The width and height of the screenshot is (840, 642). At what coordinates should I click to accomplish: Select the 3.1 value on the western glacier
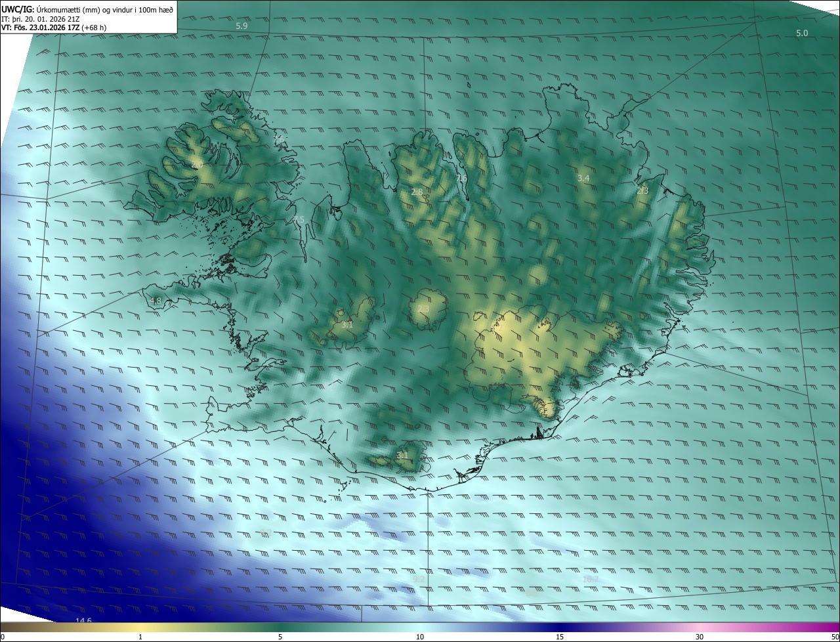pos(347,325)
